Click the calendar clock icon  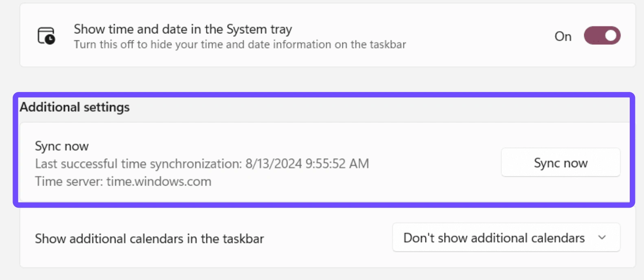pyautogui.click(x=46, y=36)
